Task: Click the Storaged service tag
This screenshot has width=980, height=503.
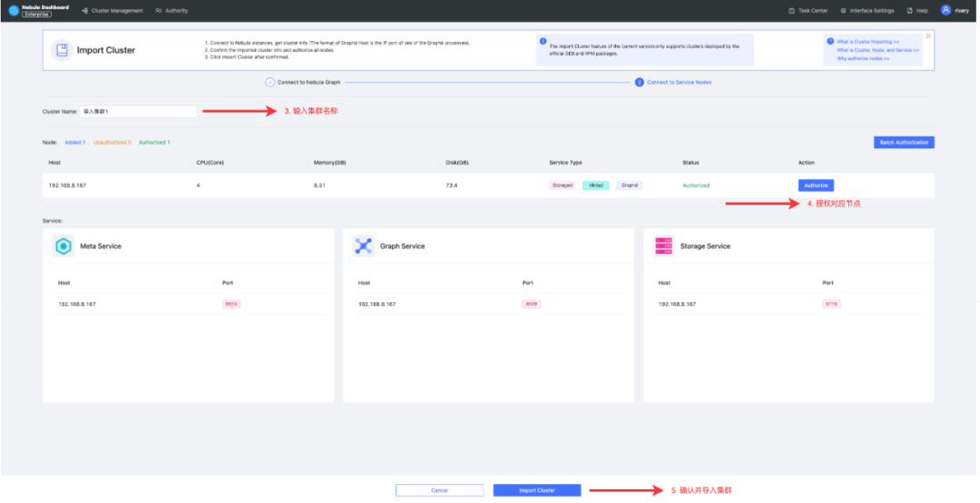Action: [x=563, y=185]
